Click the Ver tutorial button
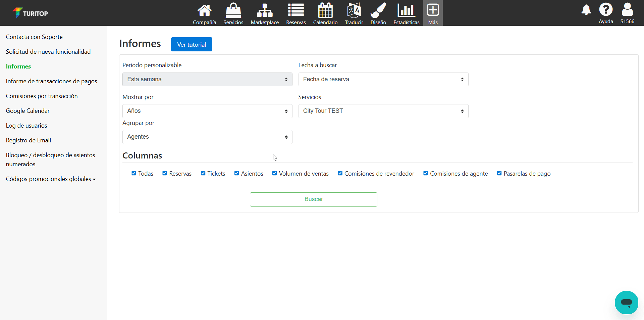Screen dimensions: 644x320 click(192, 44)
